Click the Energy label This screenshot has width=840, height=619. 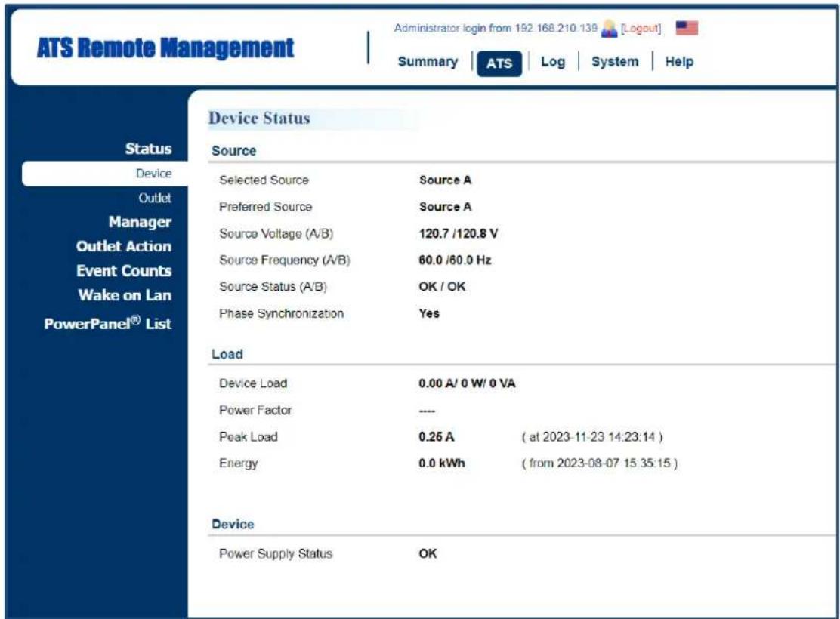coord(239,463)
